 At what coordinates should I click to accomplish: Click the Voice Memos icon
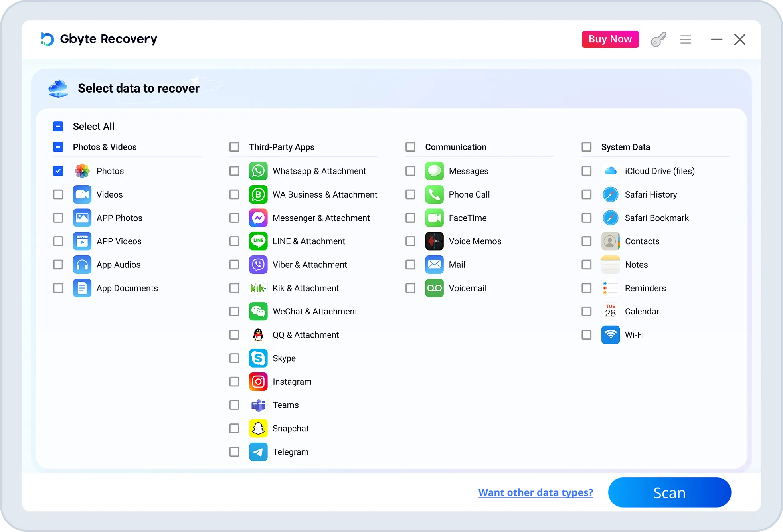(x=434, y=241)
